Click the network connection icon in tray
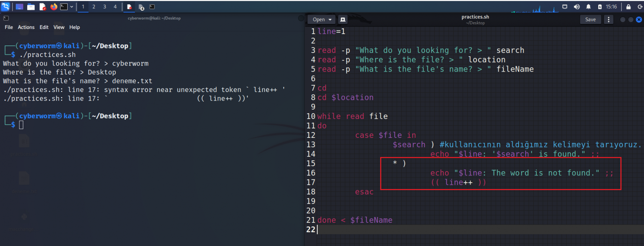 [565, 6]
